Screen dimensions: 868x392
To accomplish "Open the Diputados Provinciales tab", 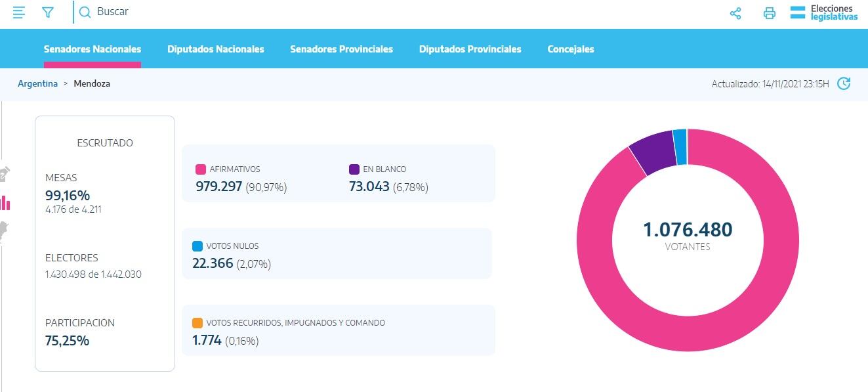I will click(x=470, y=49).
